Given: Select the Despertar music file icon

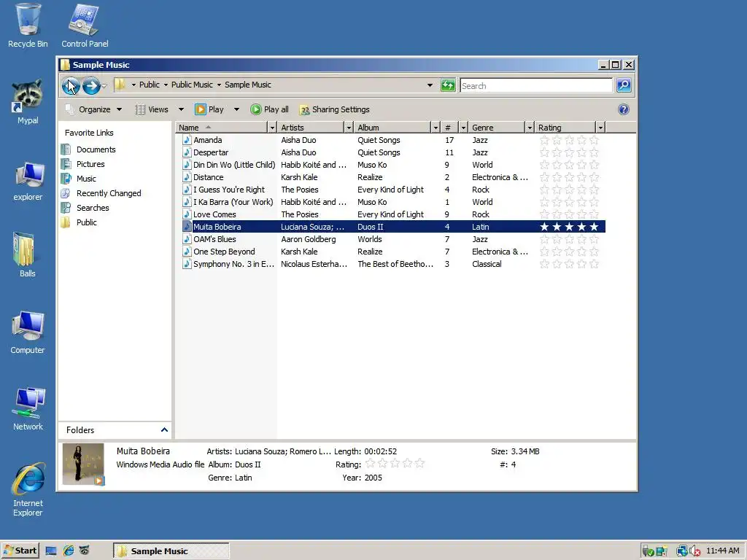Looking at the screenshot, I should point(187,152).
